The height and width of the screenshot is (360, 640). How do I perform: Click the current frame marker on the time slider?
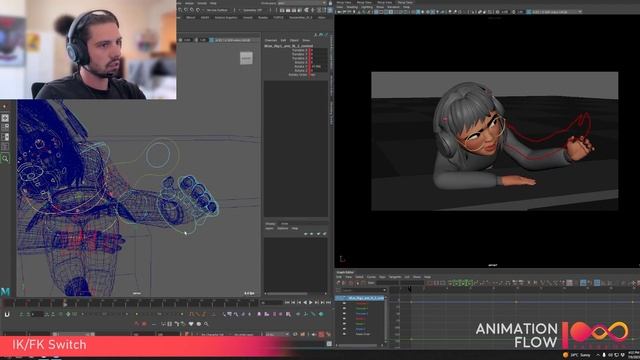[65, 304]
